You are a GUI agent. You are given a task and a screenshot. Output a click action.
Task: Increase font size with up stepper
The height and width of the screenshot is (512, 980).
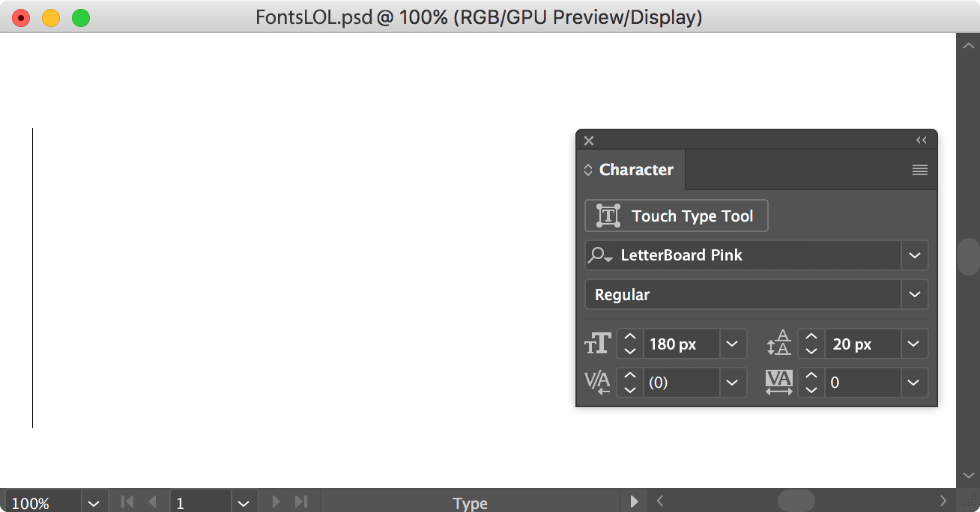pos(630,337)
